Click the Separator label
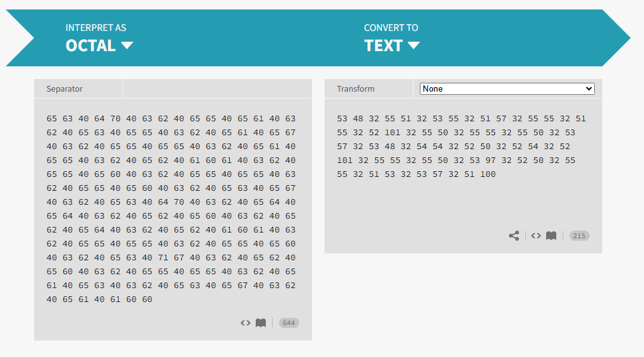The image size is (644, 357). coord(64,89)
